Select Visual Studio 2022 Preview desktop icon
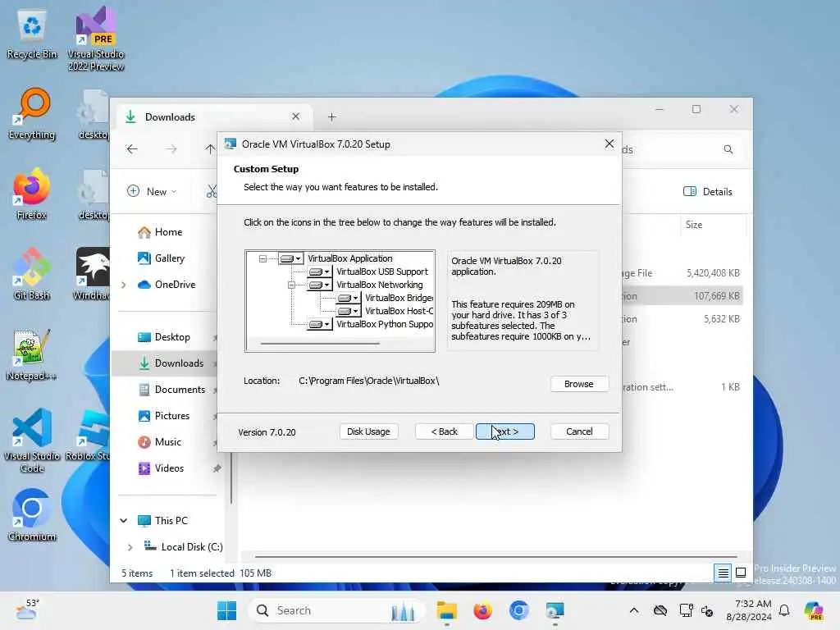Viewport: 840px width, 630px height. 96,38
